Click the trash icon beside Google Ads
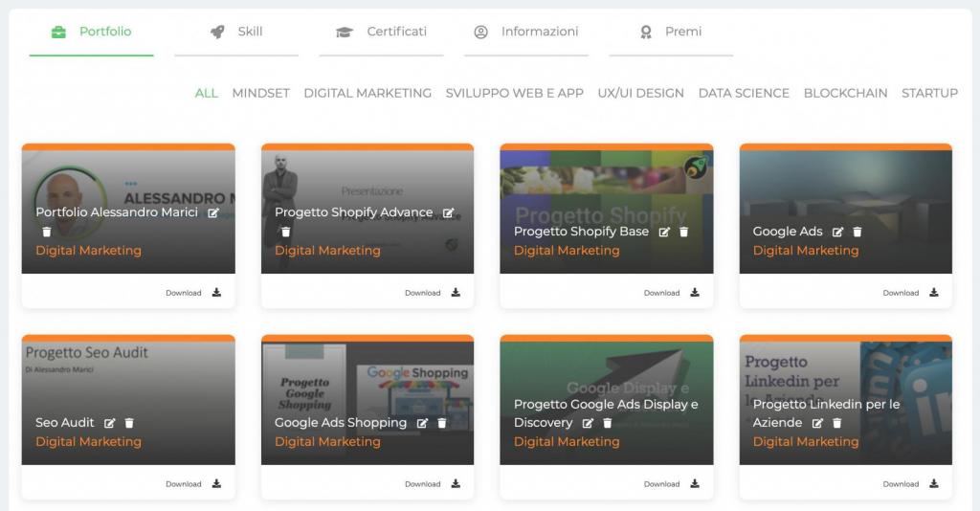Viewport: 980px width, 511px height. tap(857, 232)
